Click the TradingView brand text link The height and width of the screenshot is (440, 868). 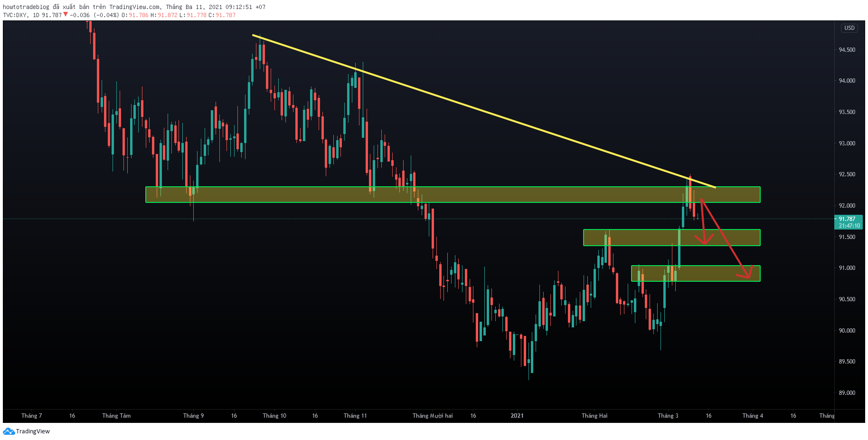pos(33,431)
